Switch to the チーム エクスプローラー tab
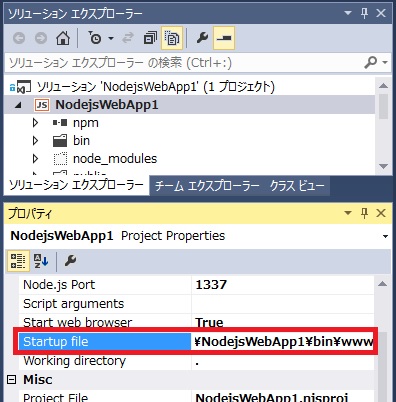This screenshot has height=402, width=396. point(207,186)
